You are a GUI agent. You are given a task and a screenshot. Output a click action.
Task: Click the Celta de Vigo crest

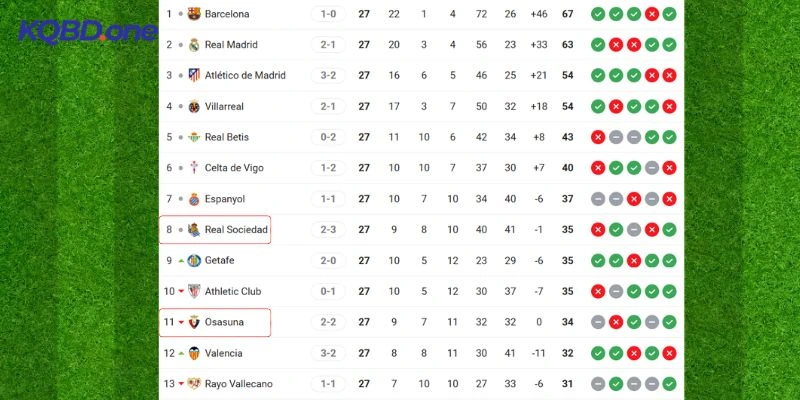(x=194, y=168)
